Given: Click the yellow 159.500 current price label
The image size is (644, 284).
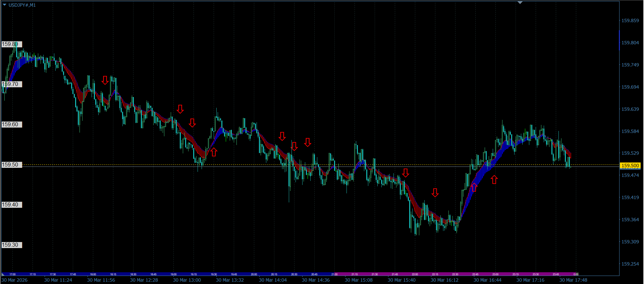Looking at the screenshot, I should coord(630,165).
